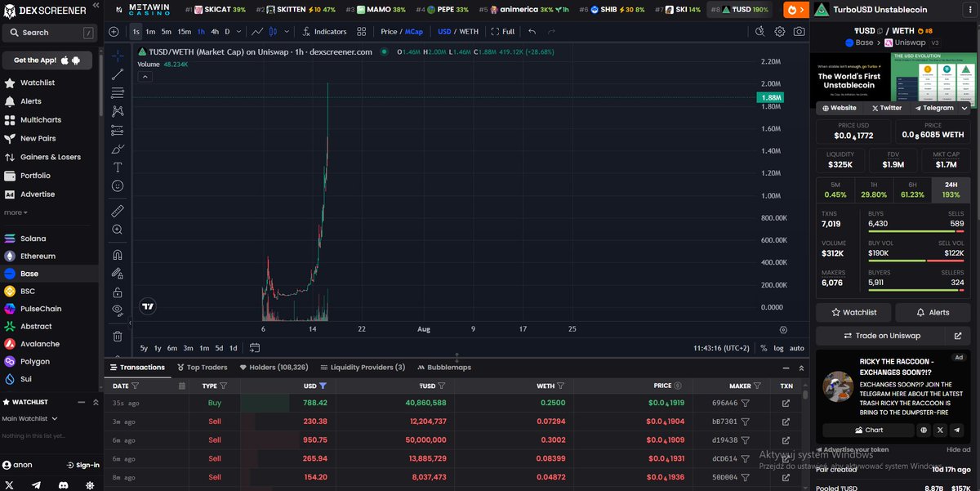Open the Fibonacci retracement tool

pyautogui.click(x=118, y=92)
